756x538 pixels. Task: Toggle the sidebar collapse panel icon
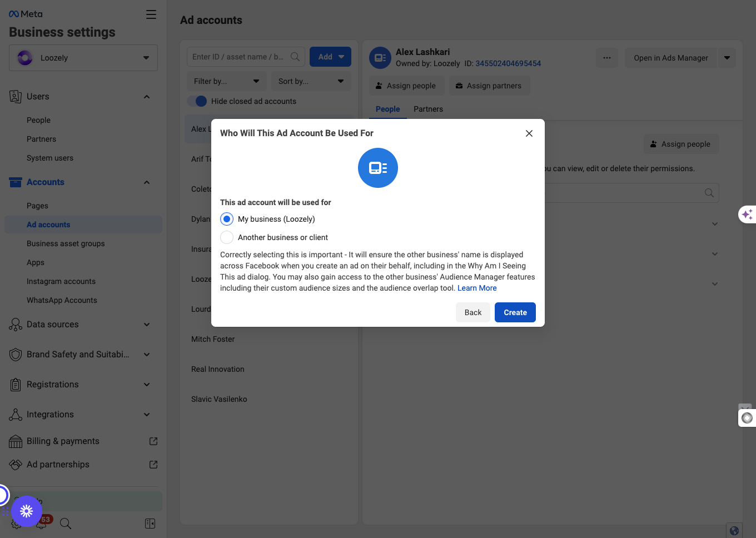[150, 524]
